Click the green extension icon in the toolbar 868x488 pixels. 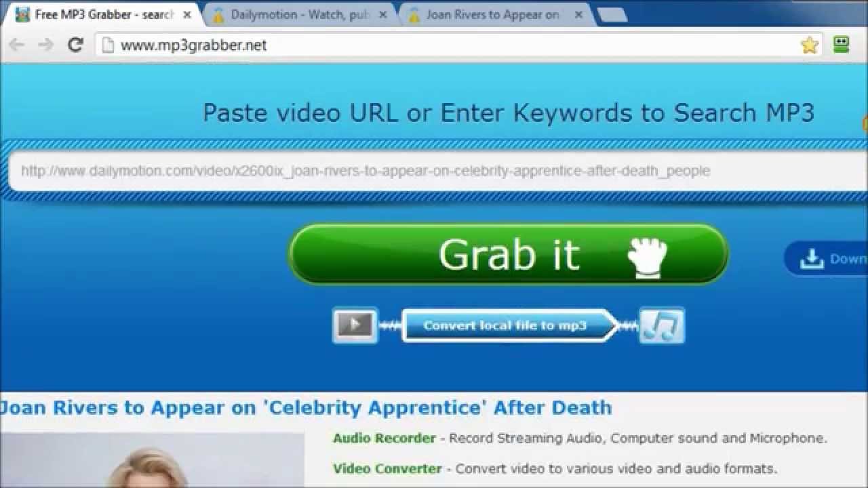[842, 45]
